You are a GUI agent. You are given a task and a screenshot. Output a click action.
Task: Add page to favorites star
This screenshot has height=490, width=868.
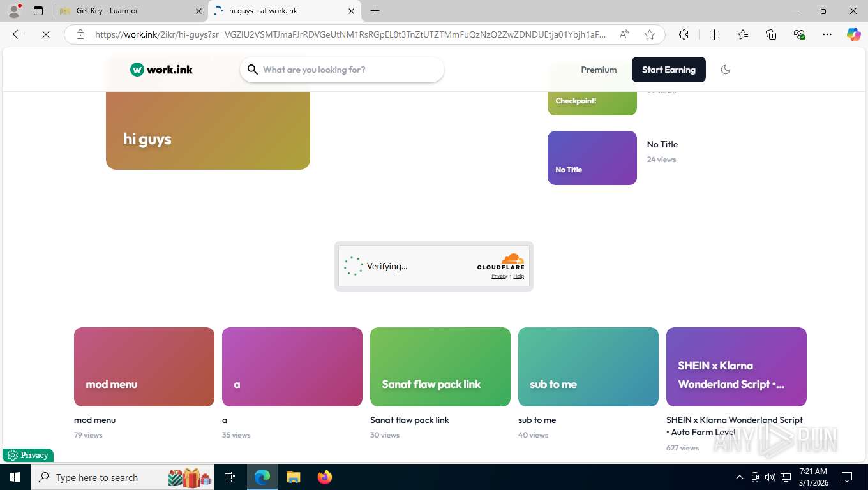click(650, 34)
